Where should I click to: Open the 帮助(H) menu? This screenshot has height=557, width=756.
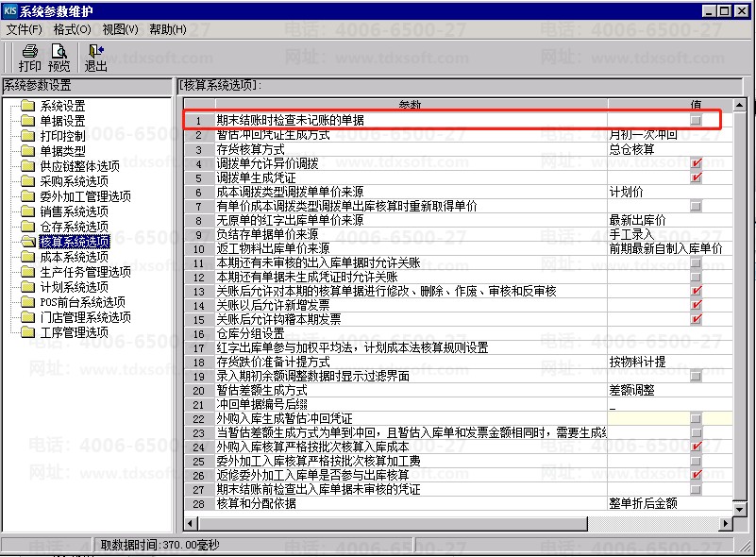tap(167, 29)
